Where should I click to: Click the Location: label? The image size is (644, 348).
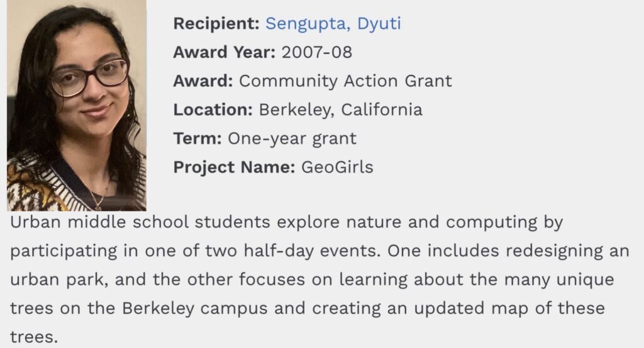pos(213,109)
